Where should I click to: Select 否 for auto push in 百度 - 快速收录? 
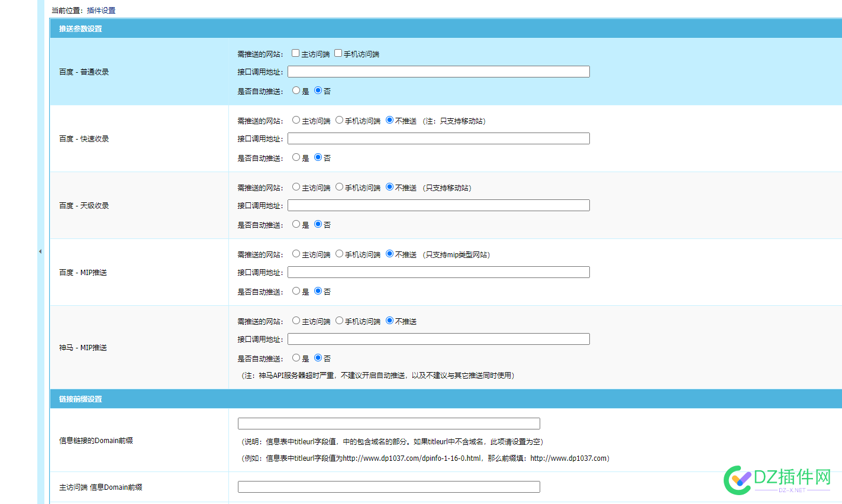click(x=318, y=157)
